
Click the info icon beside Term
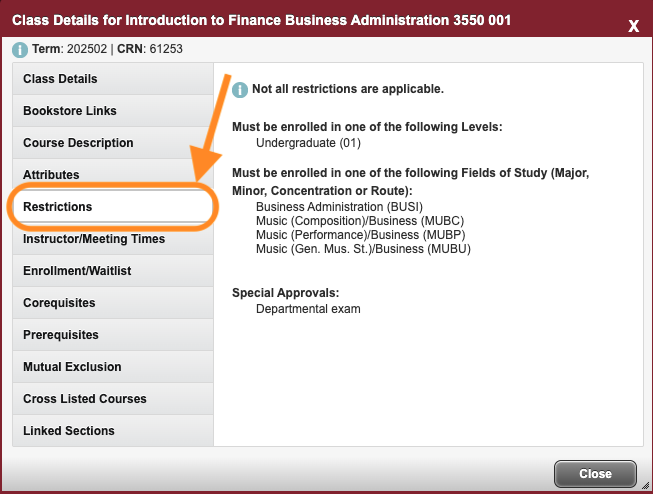point(20,49)
